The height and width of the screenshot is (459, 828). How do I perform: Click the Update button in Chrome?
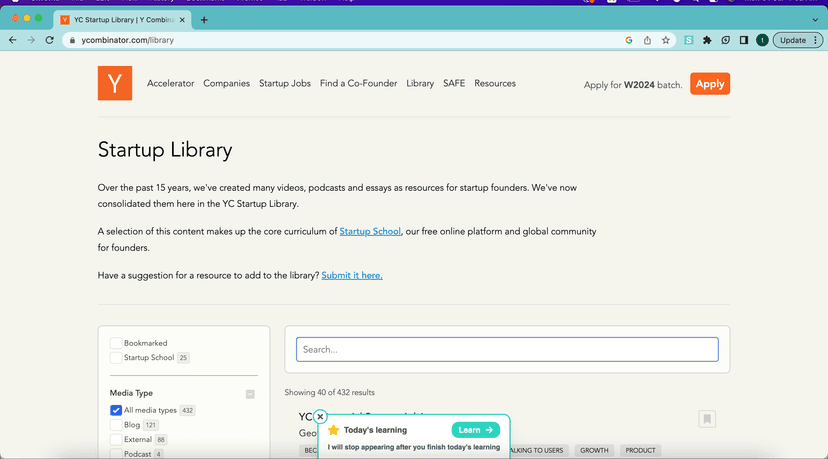tap(798, 40)
